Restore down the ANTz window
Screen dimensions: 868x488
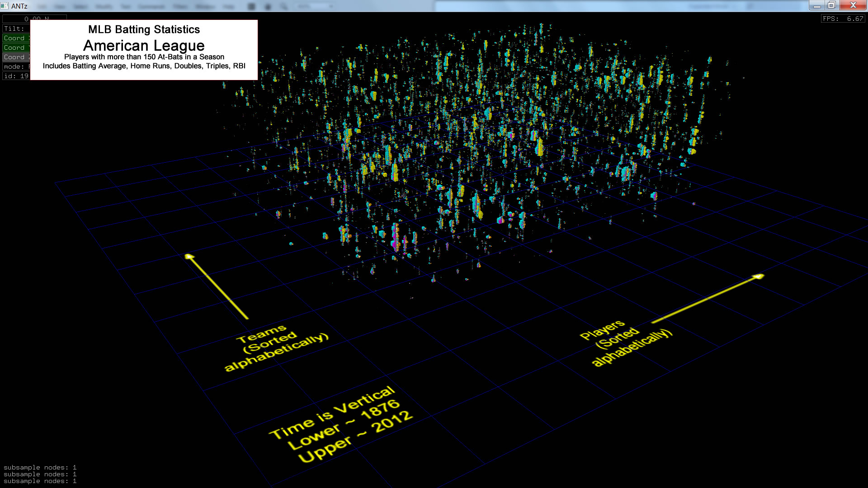(x=832, y=5)
